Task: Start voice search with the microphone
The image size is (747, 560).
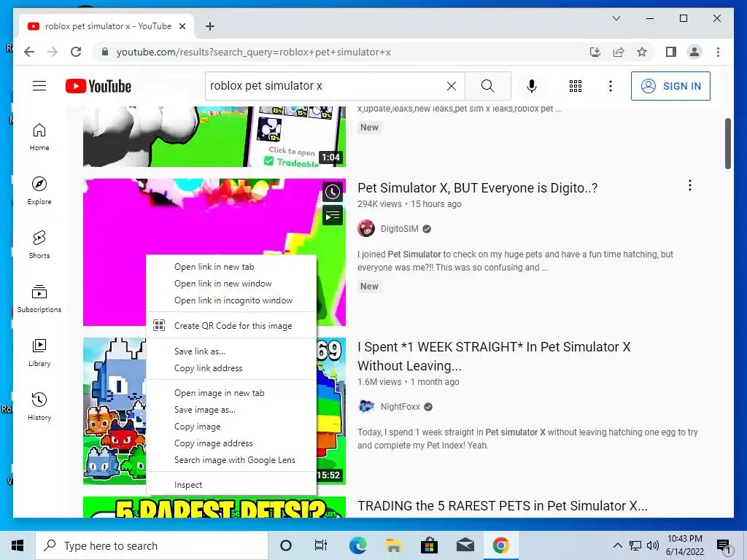Action: 532,86
